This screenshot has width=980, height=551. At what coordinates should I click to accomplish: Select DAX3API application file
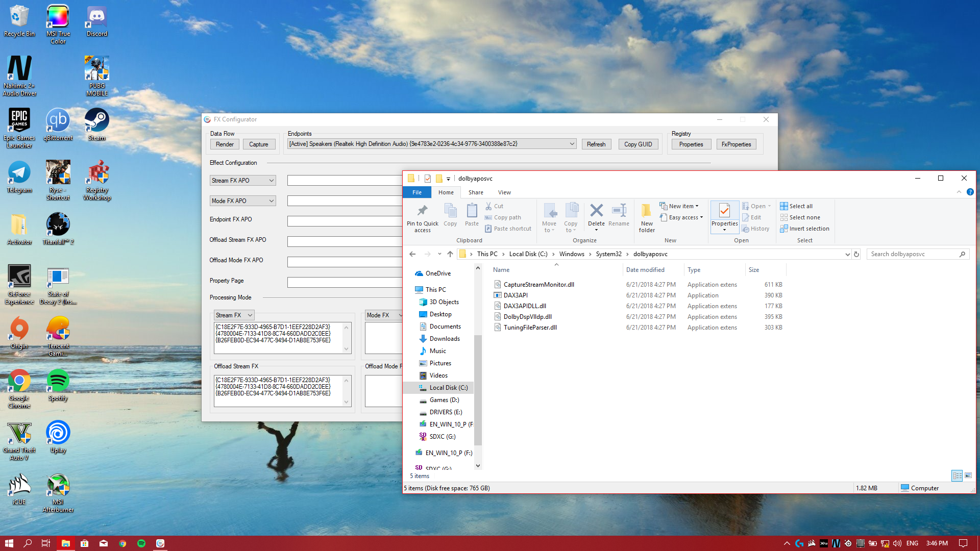click(x=515, y=295)
